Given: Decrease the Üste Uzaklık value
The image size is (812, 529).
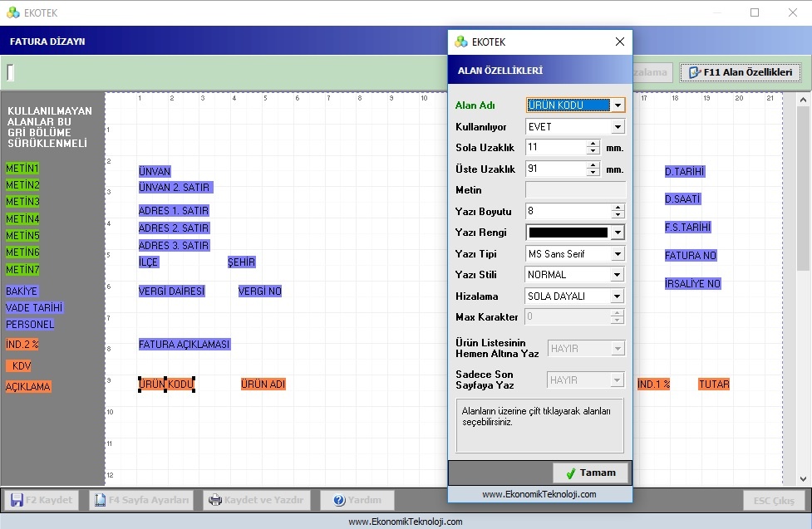Looking at the screenshot, I should point(593,173).
